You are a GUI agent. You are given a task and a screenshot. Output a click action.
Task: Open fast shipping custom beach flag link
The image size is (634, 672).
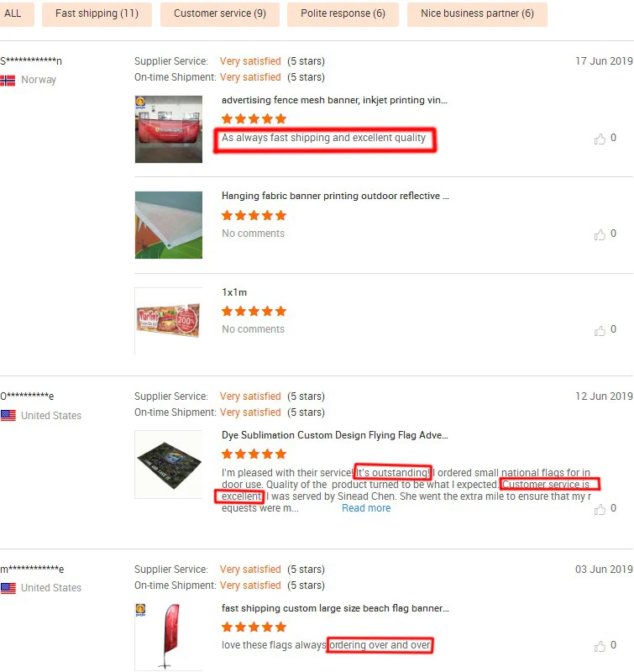point(335,608)
